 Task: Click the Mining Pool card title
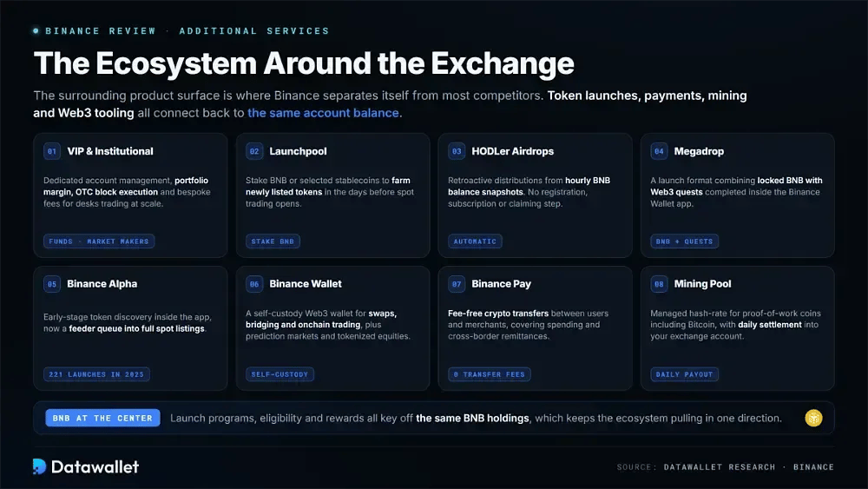(702, 284)
